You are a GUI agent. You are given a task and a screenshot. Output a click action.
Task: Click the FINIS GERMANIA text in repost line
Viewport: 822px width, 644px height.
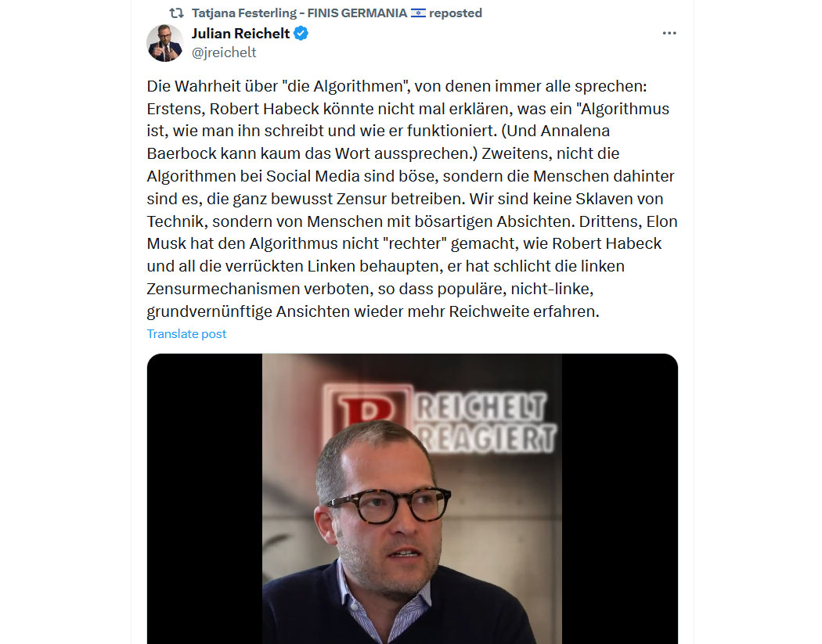click(357, 13)
